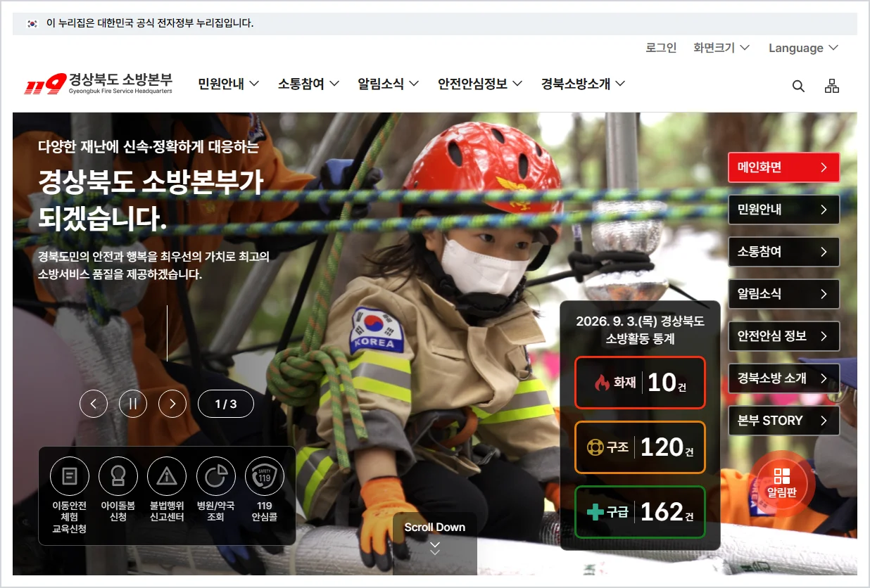870x588 pixels.
Task: Expand 경북소방소개 main menu
Action: click(583, 84)
